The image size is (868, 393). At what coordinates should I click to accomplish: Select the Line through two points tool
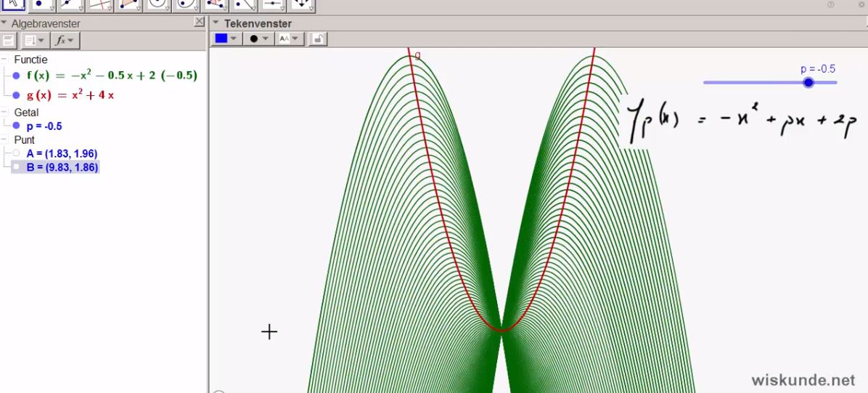[71, 4]
